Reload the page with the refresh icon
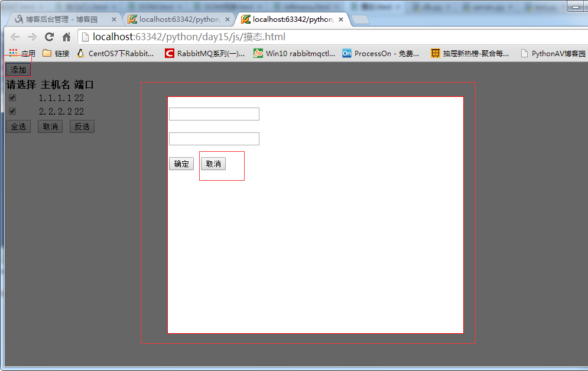 49,37
